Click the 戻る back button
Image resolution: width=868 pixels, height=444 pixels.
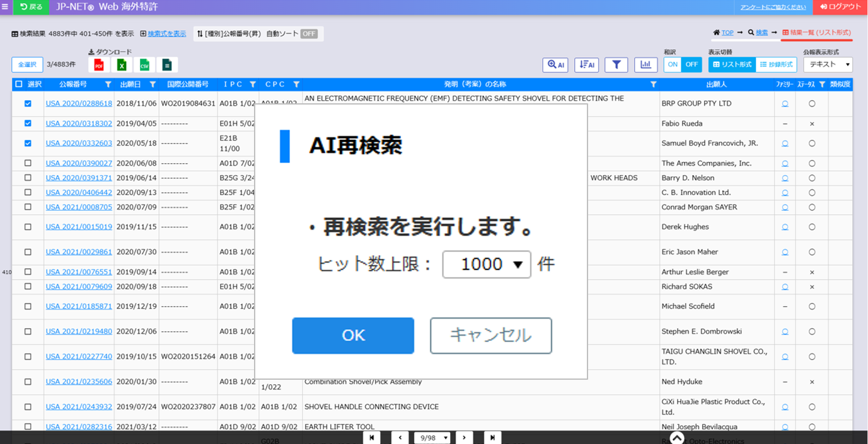31,6
